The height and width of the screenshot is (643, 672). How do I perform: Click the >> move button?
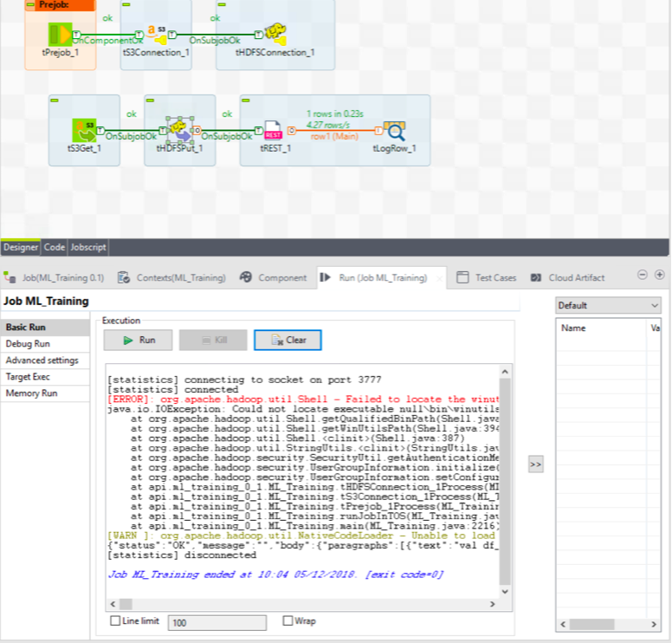536,464
